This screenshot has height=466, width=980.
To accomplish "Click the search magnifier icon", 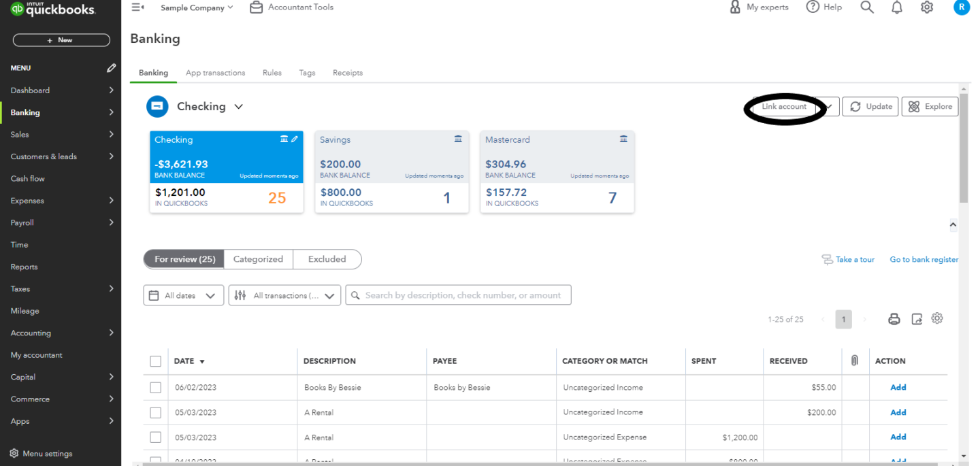I will 866,7.
